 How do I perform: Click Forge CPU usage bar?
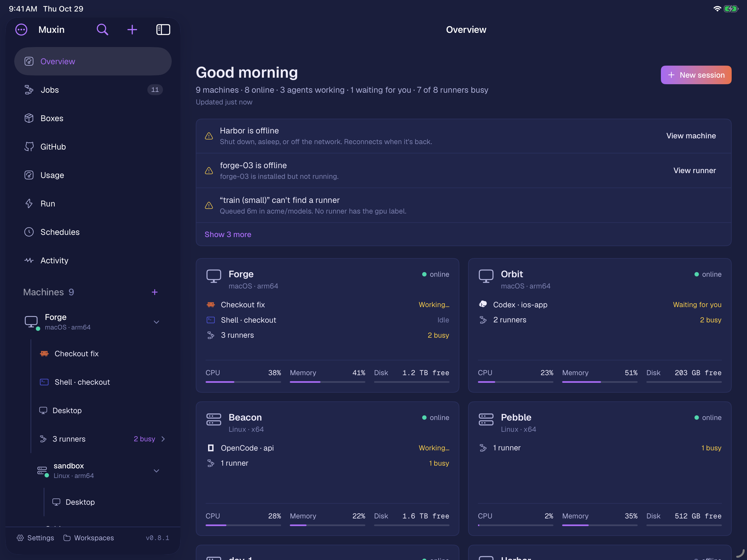pos(243,382)
